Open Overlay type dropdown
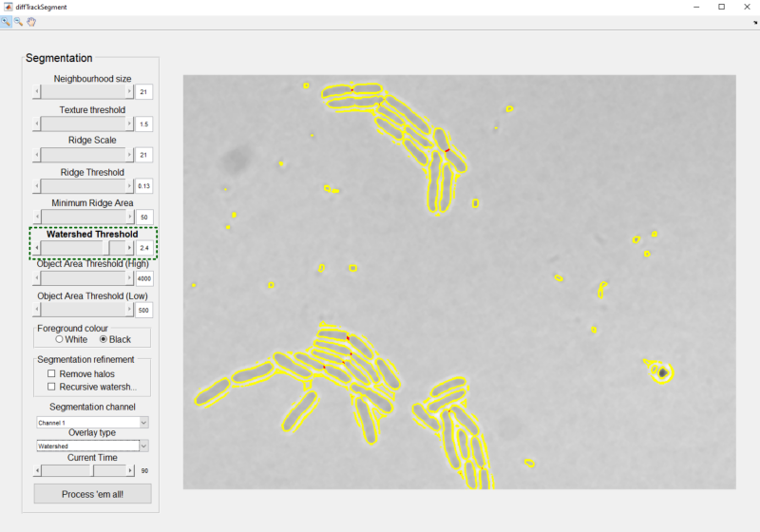Image resolution: width=760 pixels, height=532 pixels. pos(92,446)
